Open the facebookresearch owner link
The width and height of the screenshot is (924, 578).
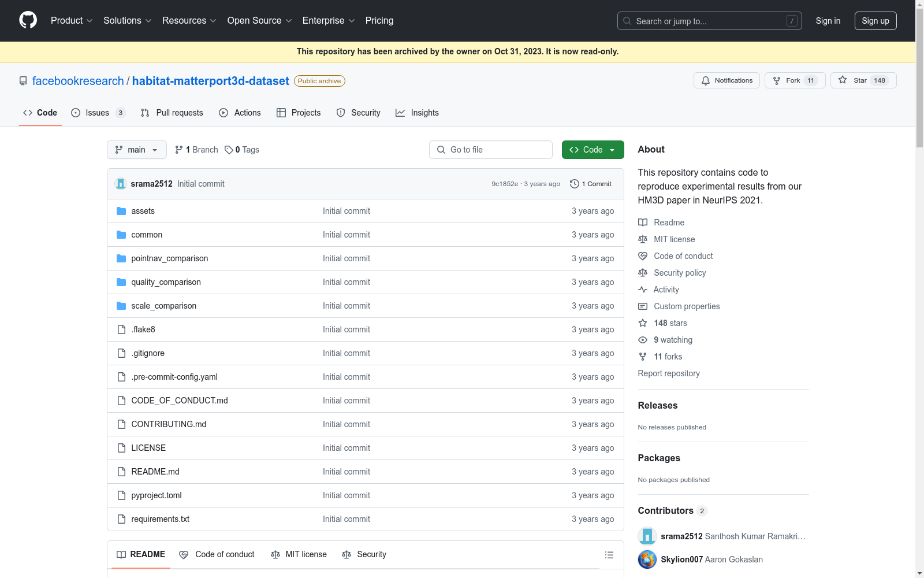coord(78,81)
